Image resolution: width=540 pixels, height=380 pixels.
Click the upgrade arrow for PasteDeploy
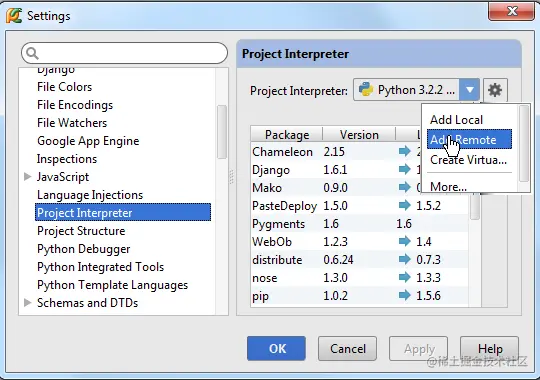pyautogui.click(x=405, y=205)
